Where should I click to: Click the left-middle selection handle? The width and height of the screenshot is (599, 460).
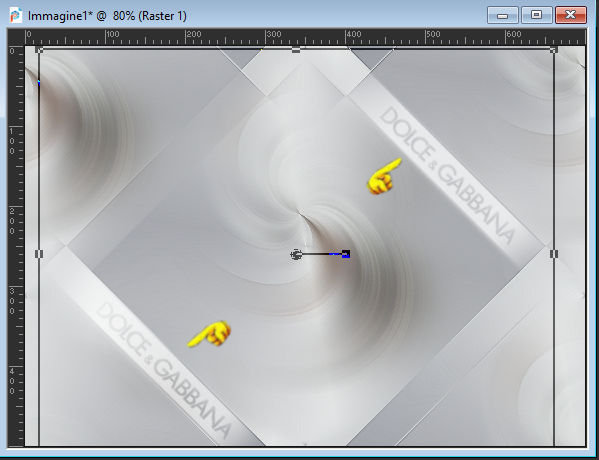pos(39,254)
